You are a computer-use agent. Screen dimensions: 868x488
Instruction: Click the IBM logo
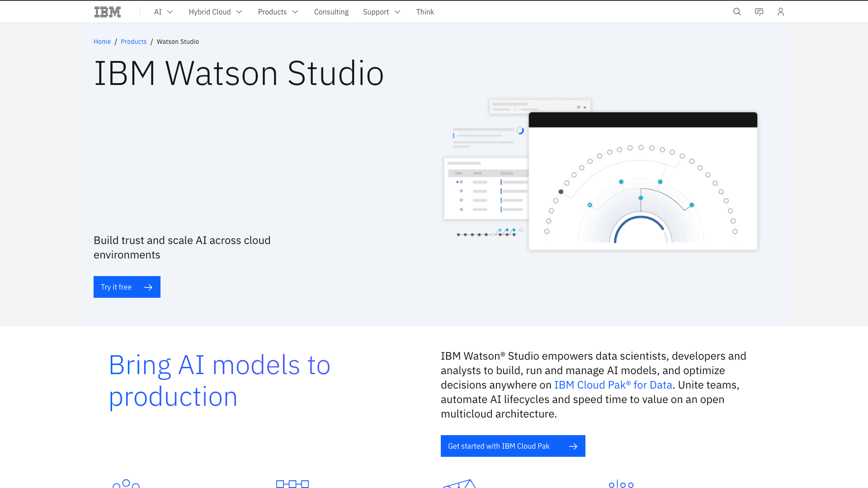pos(107,11)
